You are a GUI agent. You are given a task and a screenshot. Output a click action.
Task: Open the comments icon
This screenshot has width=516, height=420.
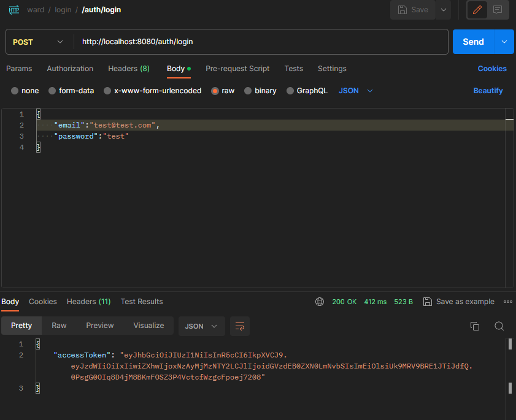pos(498,10)
